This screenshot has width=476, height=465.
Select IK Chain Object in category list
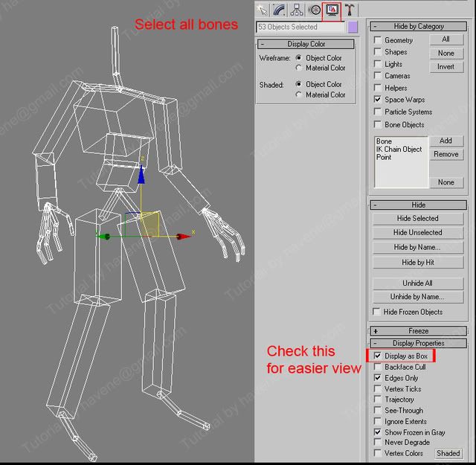point(399,150)
